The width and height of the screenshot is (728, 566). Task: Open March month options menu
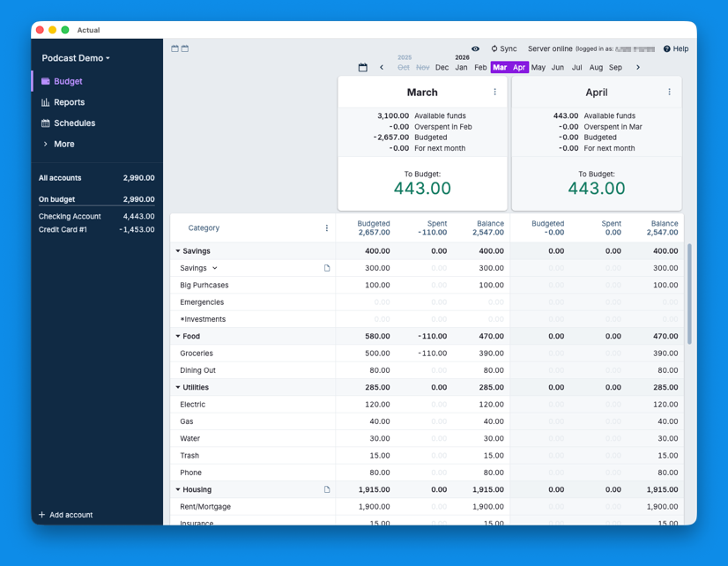click(x=494, y=93)
